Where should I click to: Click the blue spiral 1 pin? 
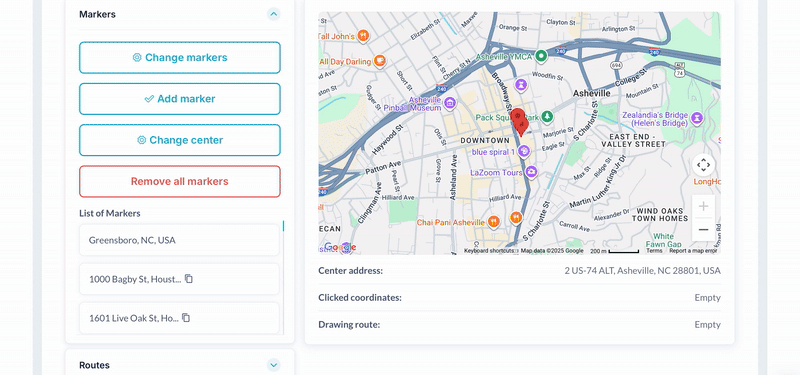tap(523, 151)
